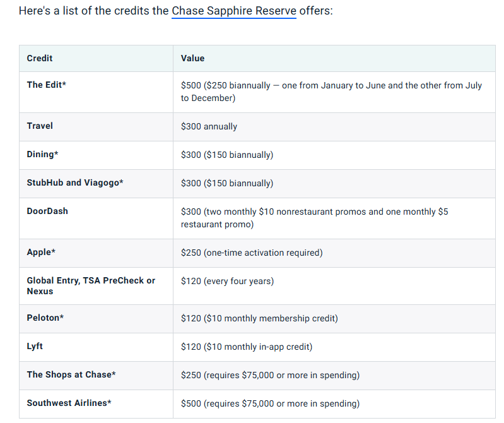Select the DoorDash credit label
The height and width of the screenshot is (423, 504).
tap(47, 211)
